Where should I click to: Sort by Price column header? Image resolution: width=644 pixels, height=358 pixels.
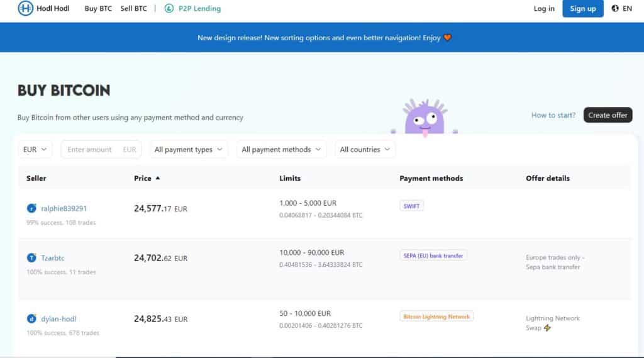pos(143,178)
